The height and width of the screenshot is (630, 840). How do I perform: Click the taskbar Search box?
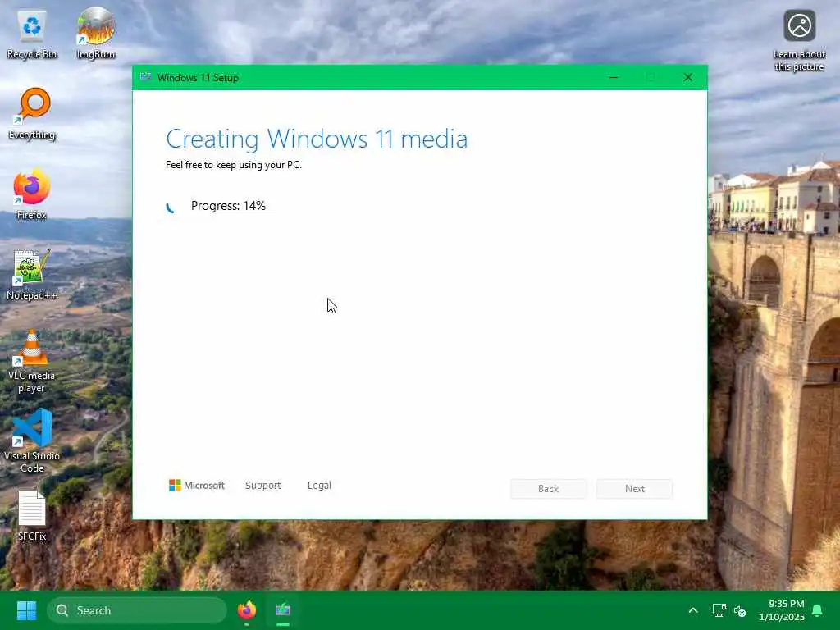coord(137,610)
